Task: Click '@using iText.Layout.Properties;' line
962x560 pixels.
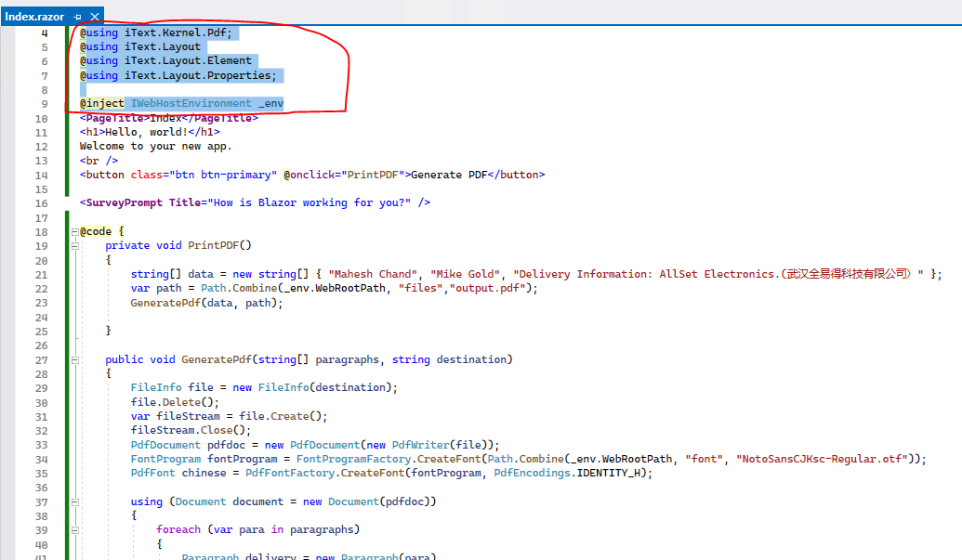Action: point(178,75)
